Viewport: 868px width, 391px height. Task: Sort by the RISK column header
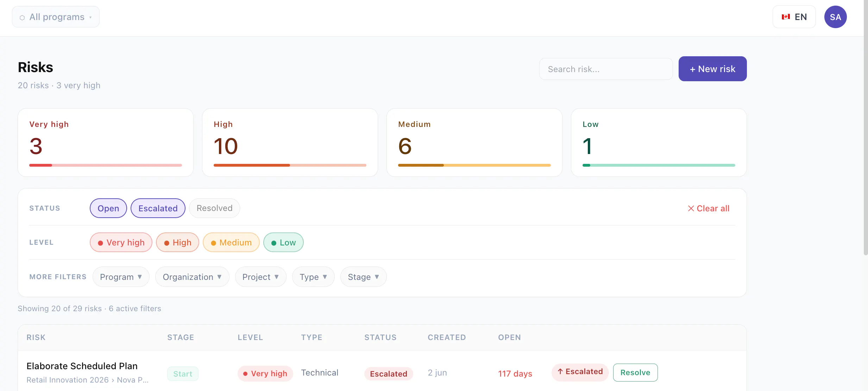[x=36, y=337]
